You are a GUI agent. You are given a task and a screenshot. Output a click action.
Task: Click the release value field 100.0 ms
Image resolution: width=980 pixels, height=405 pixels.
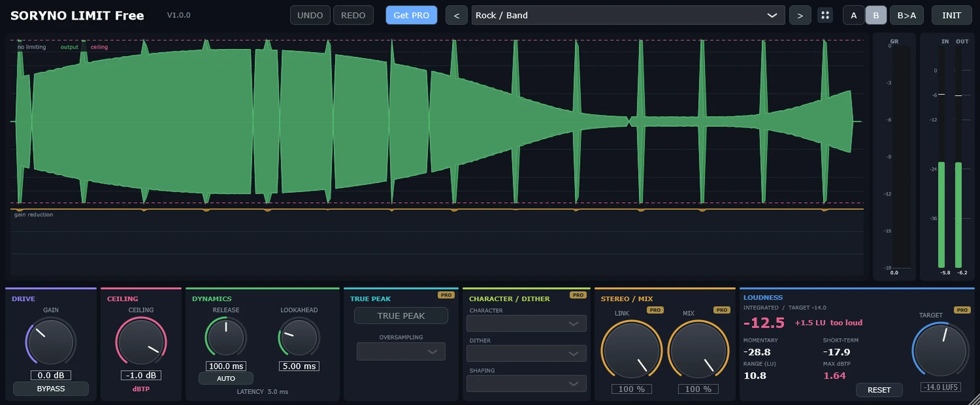pos(226,366)
